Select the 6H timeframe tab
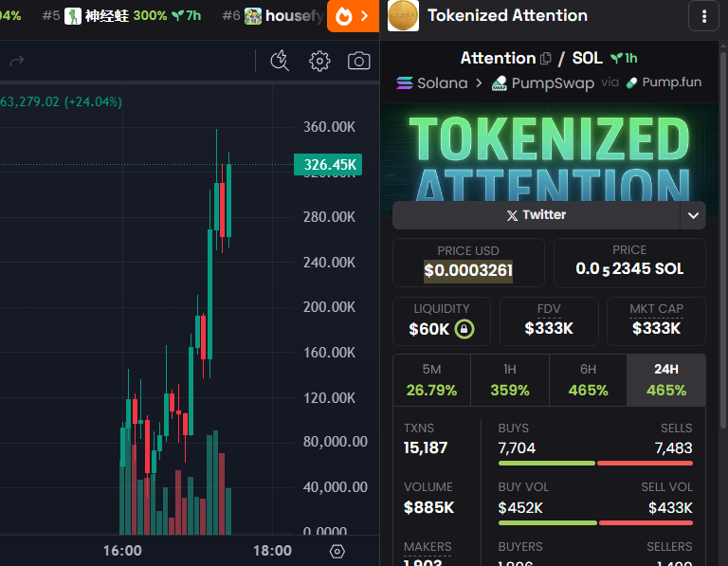728x566 pixels. [588, 380]
